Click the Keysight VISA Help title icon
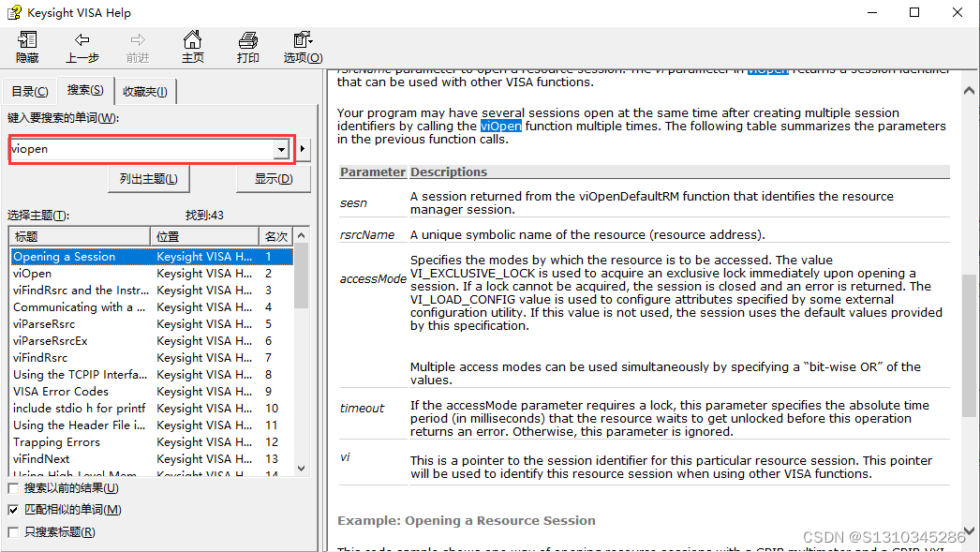Viewport: 980px width, 552px height. pos(14,12)
